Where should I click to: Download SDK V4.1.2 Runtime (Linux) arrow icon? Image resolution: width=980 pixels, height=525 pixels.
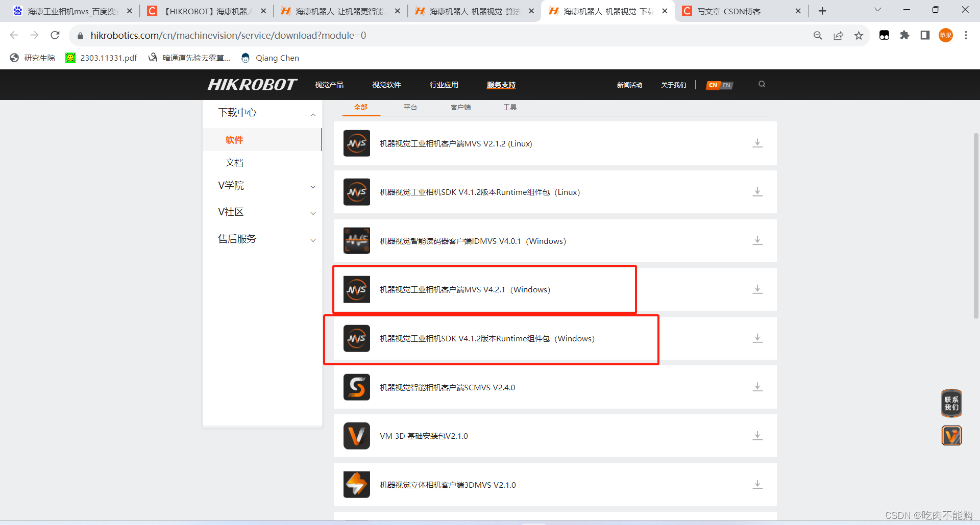[x=757, y=192]
